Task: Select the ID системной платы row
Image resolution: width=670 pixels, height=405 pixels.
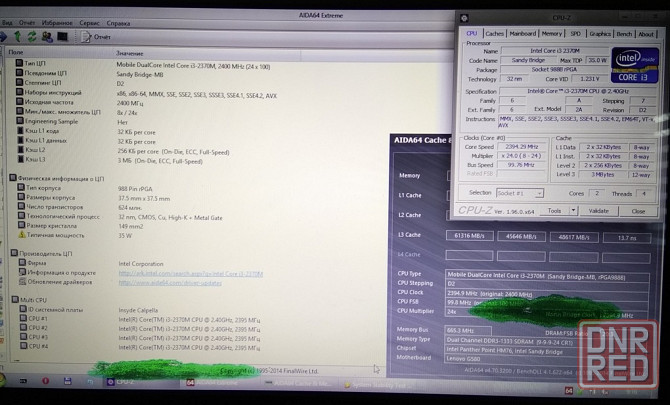Action: [x=89, y=310]
